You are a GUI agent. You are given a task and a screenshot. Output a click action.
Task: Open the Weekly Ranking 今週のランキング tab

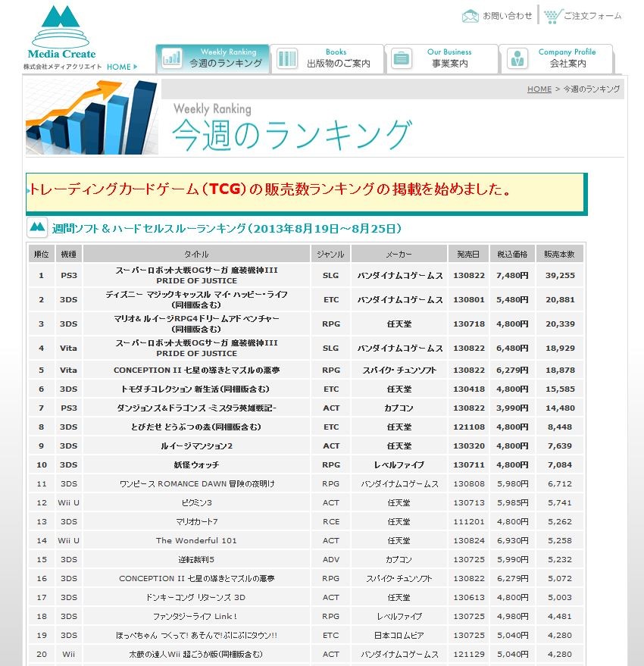(x=212, y=58)
